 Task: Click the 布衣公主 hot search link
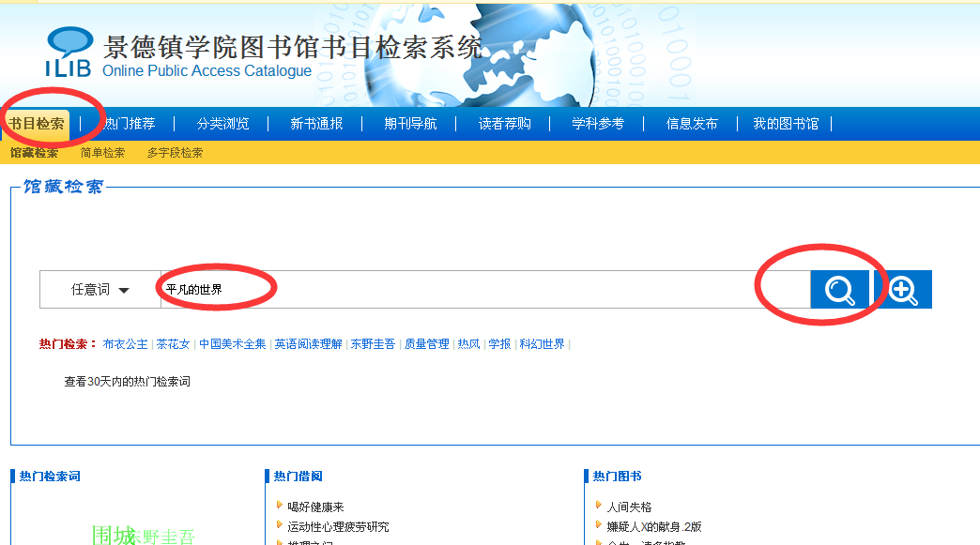(126, 344)
